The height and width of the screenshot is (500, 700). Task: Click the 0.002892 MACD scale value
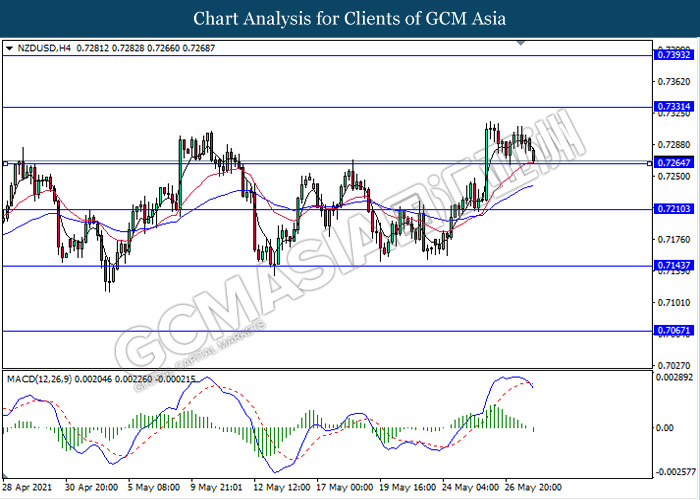674,378
